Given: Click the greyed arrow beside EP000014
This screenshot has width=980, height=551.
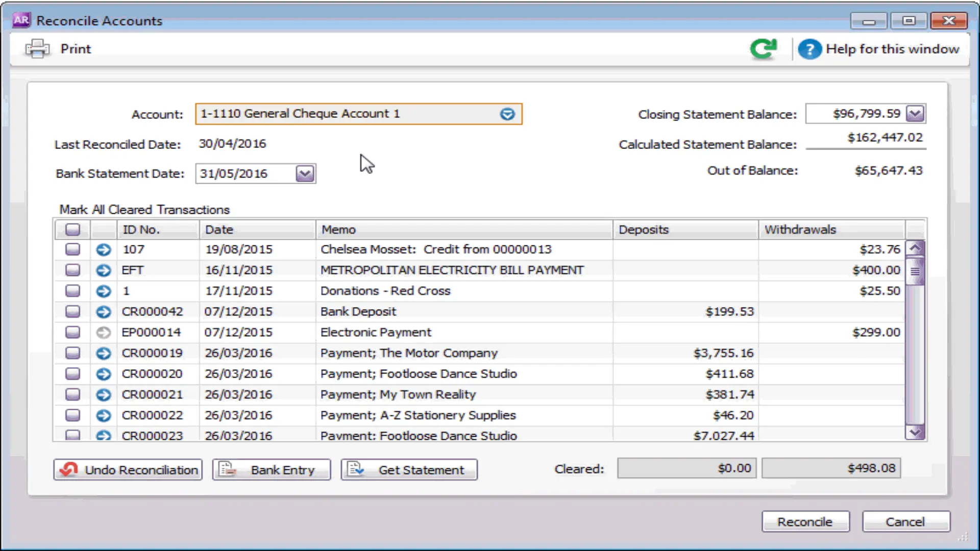Looking at the screenshot, I should point(104,333).
